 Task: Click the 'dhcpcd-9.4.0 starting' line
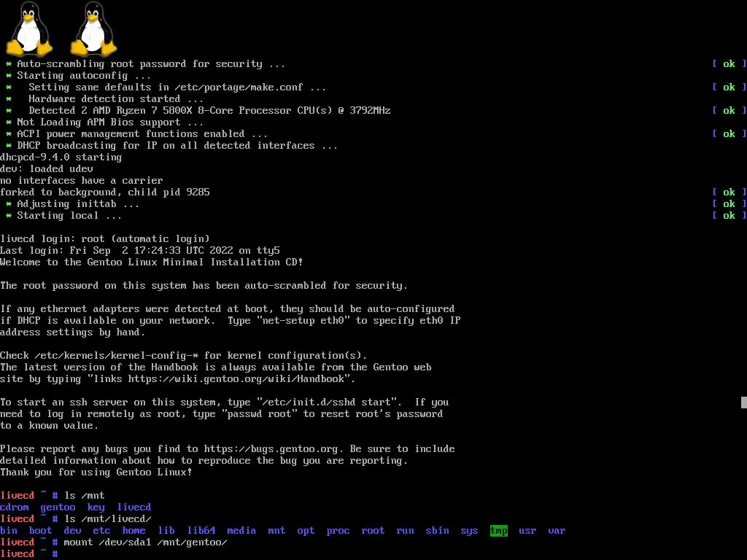[61, 157]
